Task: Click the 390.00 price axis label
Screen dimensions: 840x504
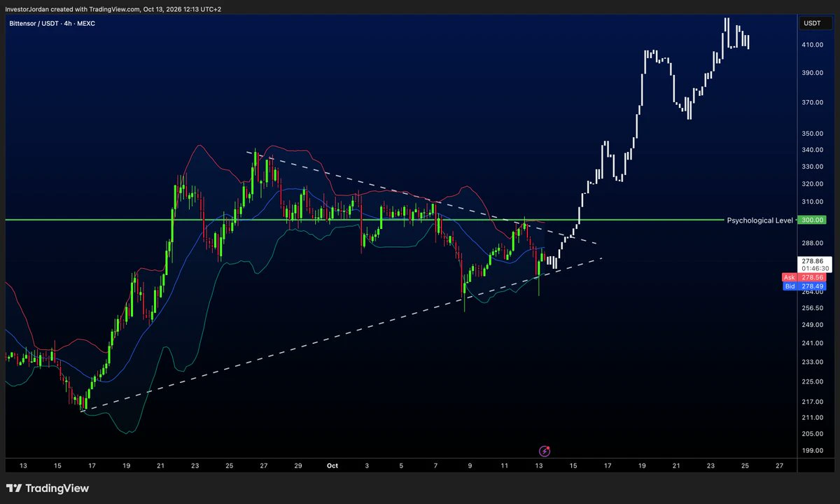Action: [812, 73]
